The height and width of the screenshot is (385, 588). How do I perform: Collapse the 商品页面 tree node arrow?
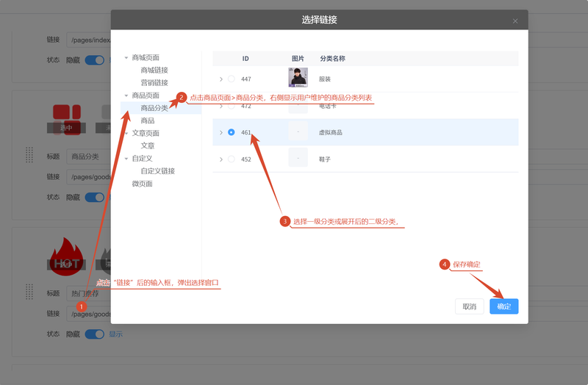(126, 96)
